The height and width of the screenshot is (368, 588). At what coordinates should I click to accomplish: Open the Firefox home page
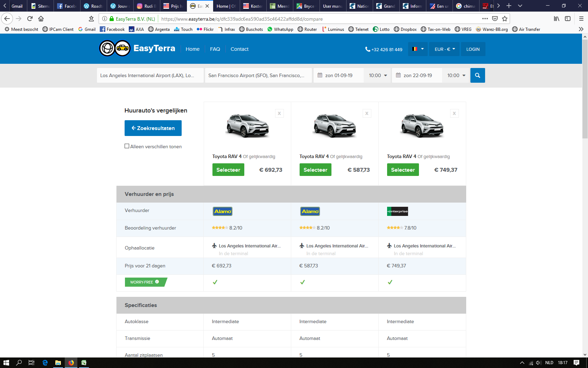pyautogui.click(x=41, y=19)
